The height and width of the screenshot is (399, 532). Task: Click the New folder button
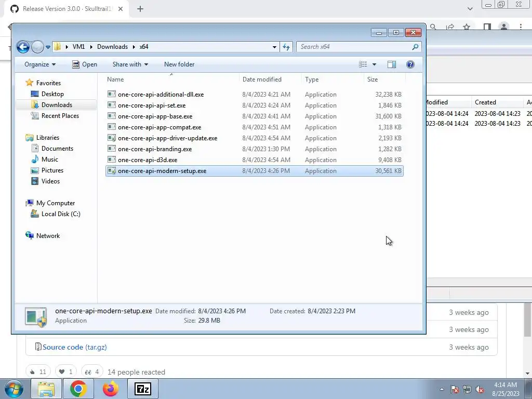[x=179, y=64]
